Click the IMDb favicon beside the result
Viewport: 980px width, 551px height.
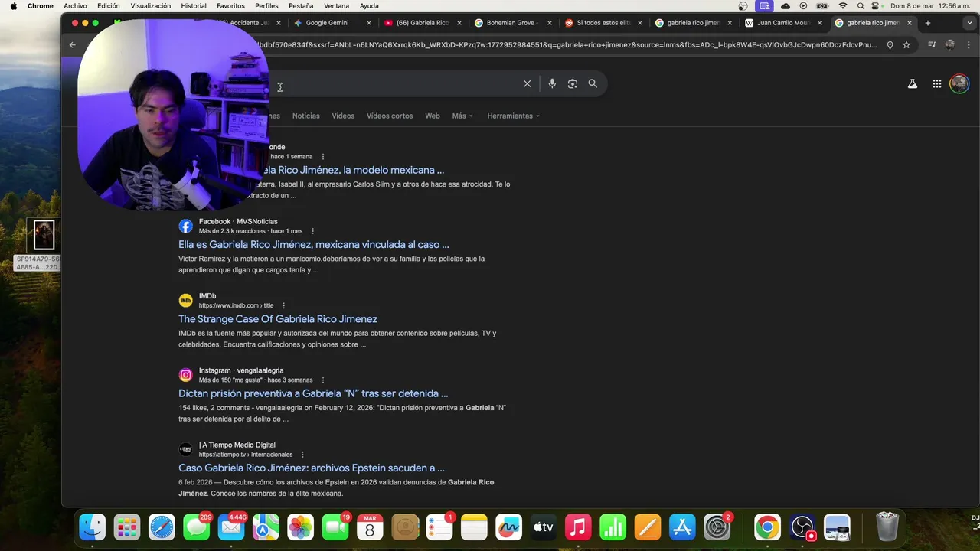click(185, 301)
